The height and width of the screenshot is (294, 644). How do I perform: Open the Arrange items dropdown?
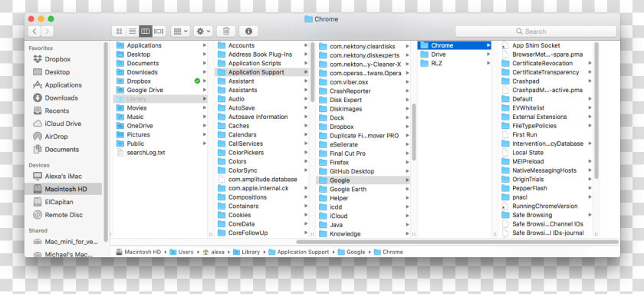click(180, 31)
